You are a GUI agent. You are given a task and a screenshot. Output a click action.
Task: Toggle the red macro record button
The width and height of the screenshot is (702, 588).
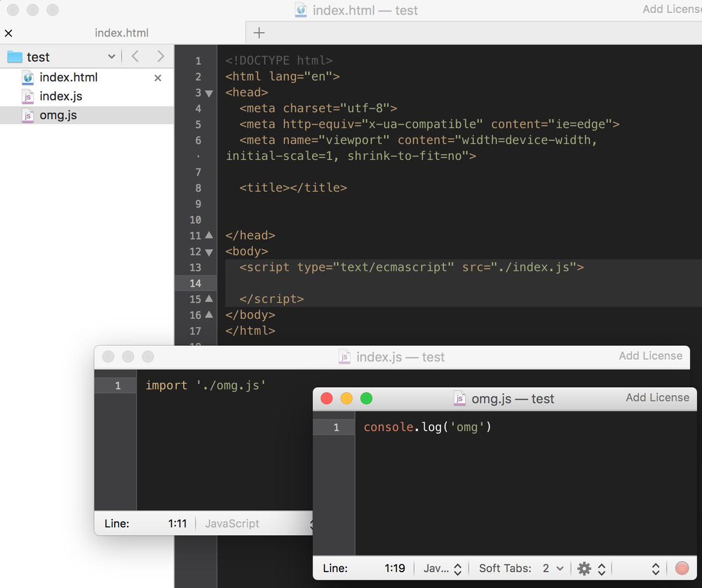[x=682, y=568]
